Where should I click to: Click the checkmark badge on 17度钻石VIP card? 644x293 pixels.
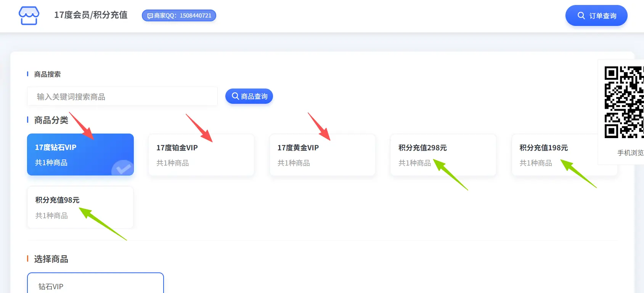tap(123, 168)
